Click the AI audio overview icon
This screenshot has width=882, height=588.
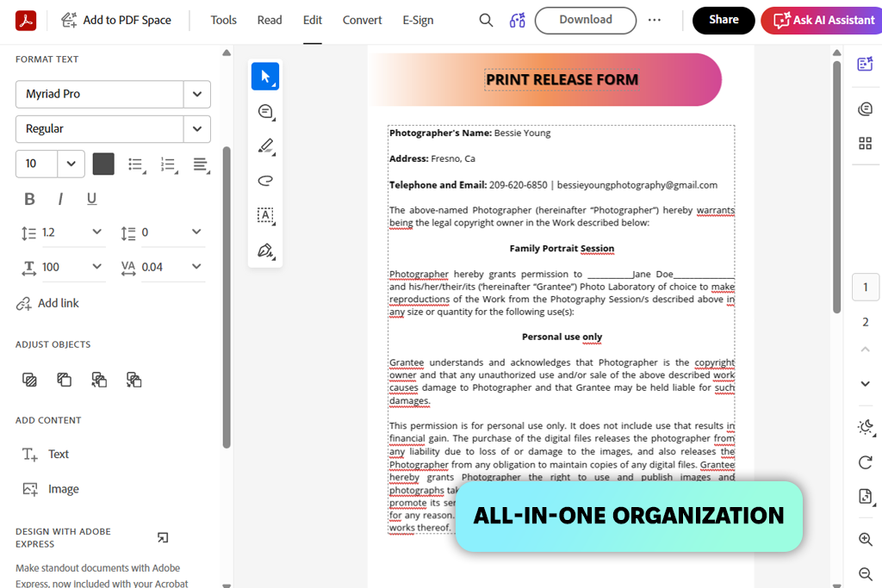[x=517, y=21]
